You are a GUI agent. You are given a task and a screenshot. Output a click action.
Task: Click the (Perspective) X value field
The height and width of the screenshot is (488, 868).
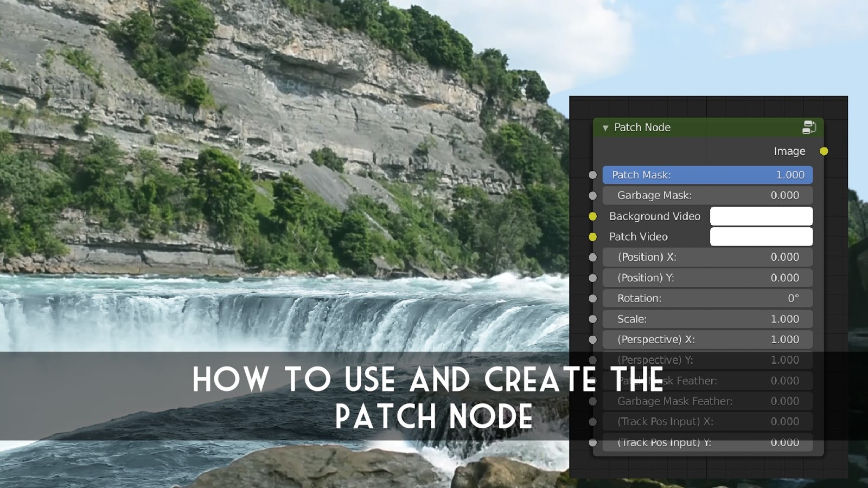[x=707, y=339]
